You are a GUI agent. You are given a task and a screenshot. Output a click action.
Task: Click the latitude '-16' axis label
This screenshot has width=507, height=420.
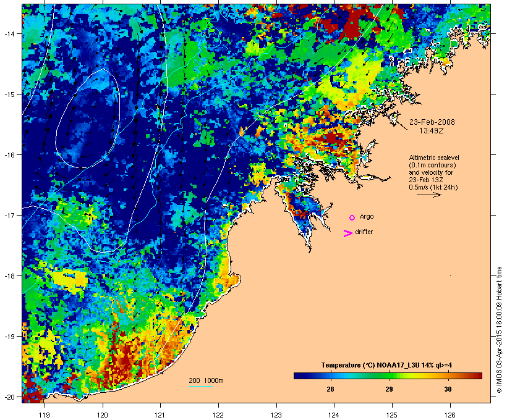point(9,155)
